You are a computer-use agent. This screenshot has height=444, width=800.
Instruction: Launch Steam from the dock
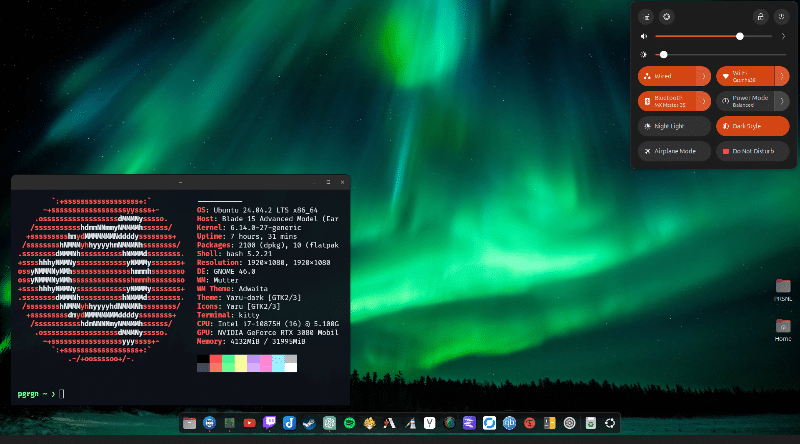tap(309, 423)
